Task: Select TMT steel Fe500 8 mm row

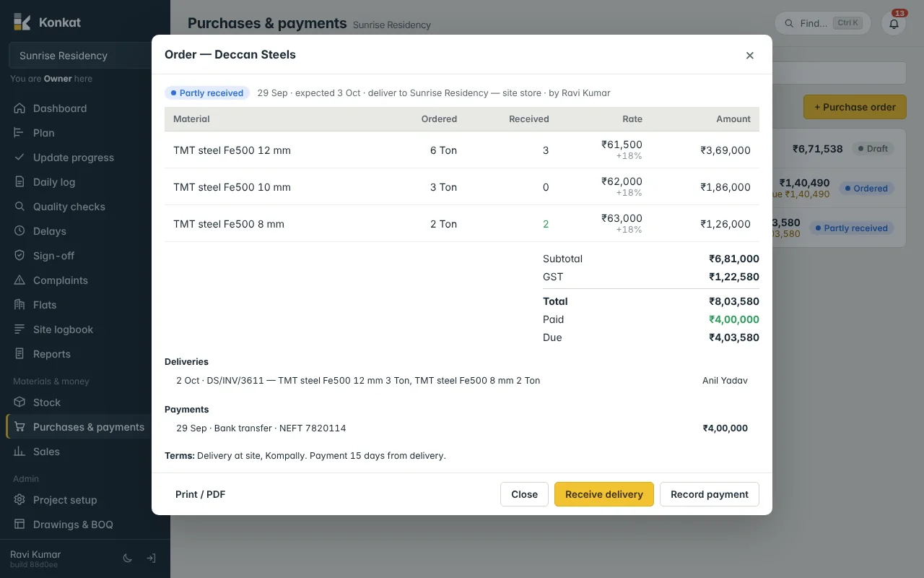Action: 462,224
